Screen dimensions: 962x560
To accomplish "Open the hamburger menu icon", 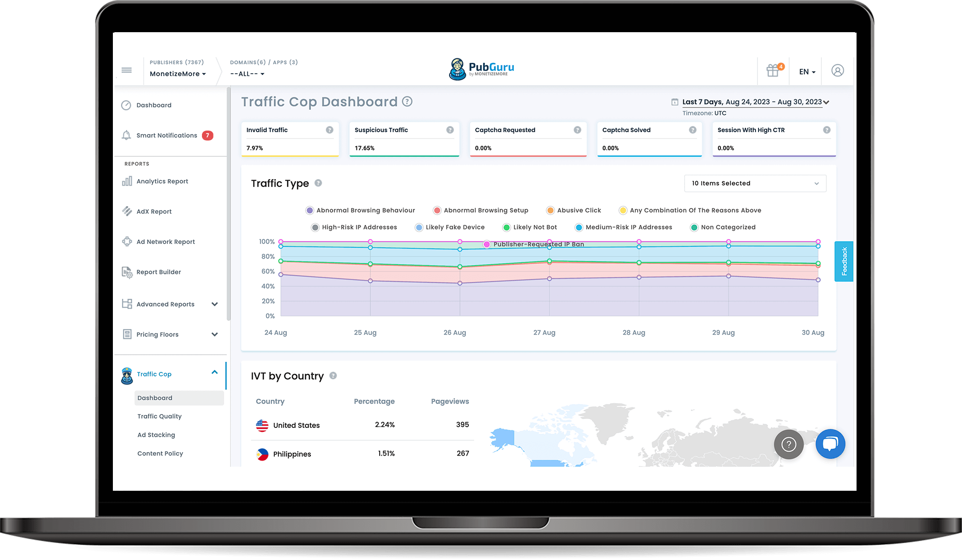I will pos(127,70).
